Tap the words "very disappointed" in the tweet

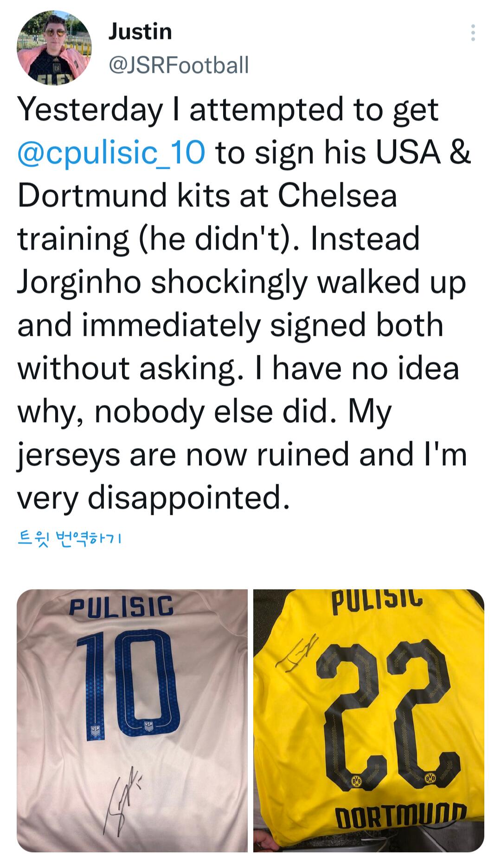pos(153,498)
